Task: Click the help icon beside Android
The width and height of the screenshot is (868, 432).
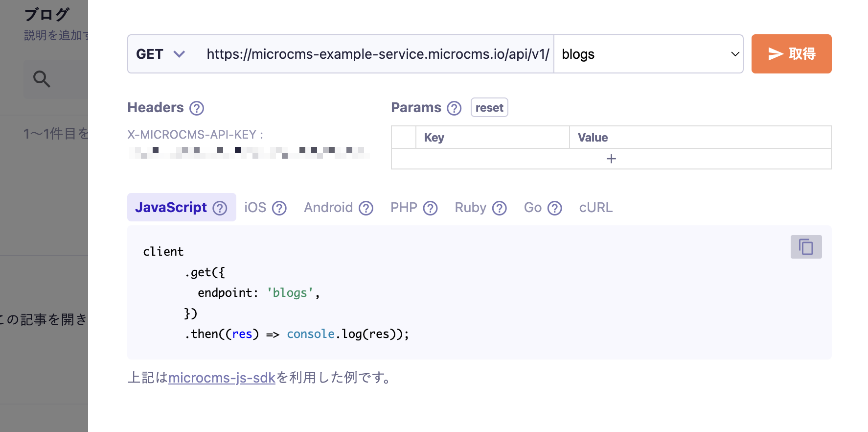Action: [x=365, y=208]
